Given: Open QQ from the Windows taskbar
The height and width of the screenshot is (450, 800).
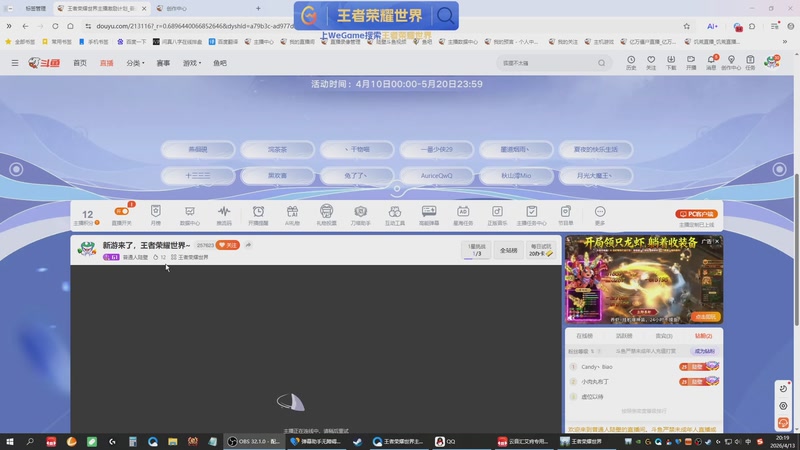Looking at the screenshot, I should point(445,441).
